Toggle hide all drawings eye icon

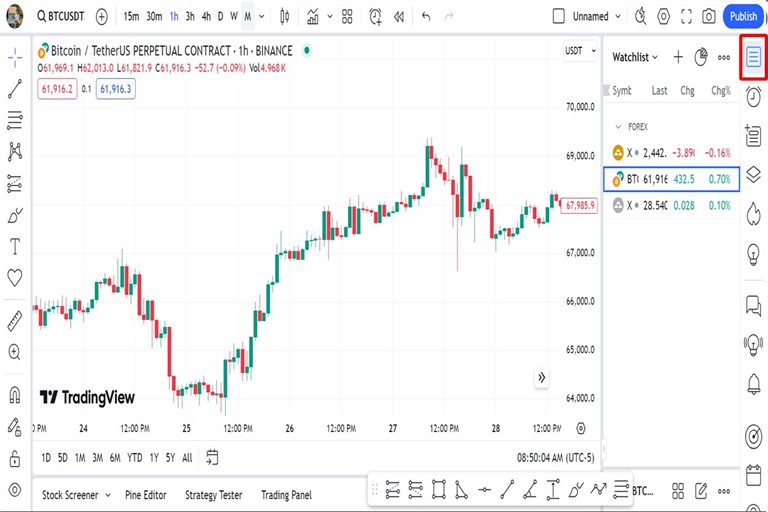pyautogui.click(x=15, y=490)
